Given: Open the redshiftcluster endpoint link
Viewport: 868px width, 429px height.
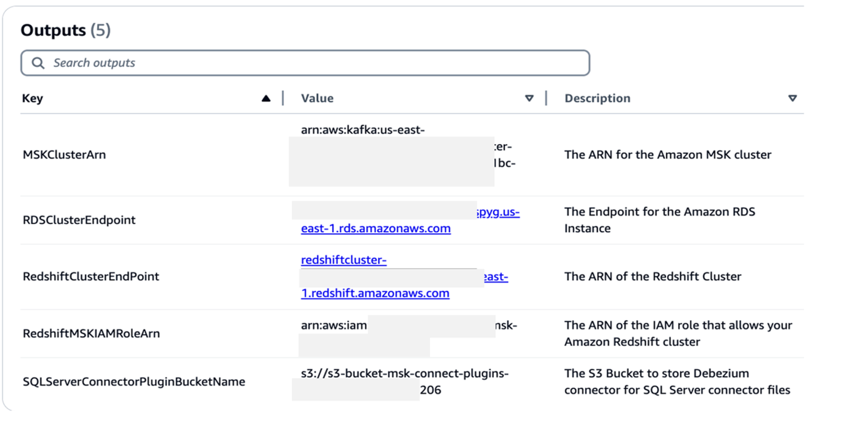Looking at the screenshot, I should [x=344, y=260].
